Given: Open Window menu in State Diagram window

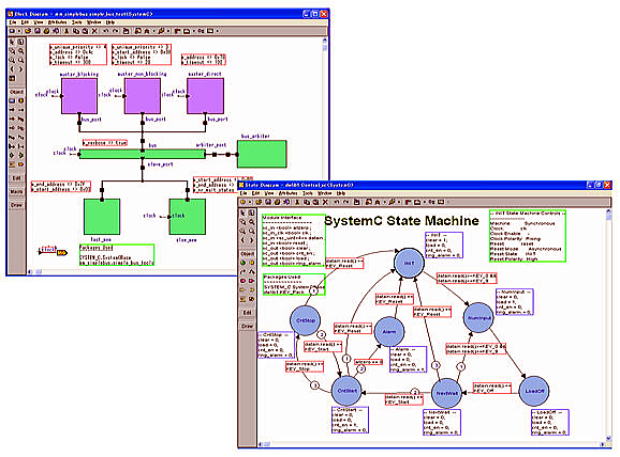Looking at the screenshot, I should pos(325,193).
